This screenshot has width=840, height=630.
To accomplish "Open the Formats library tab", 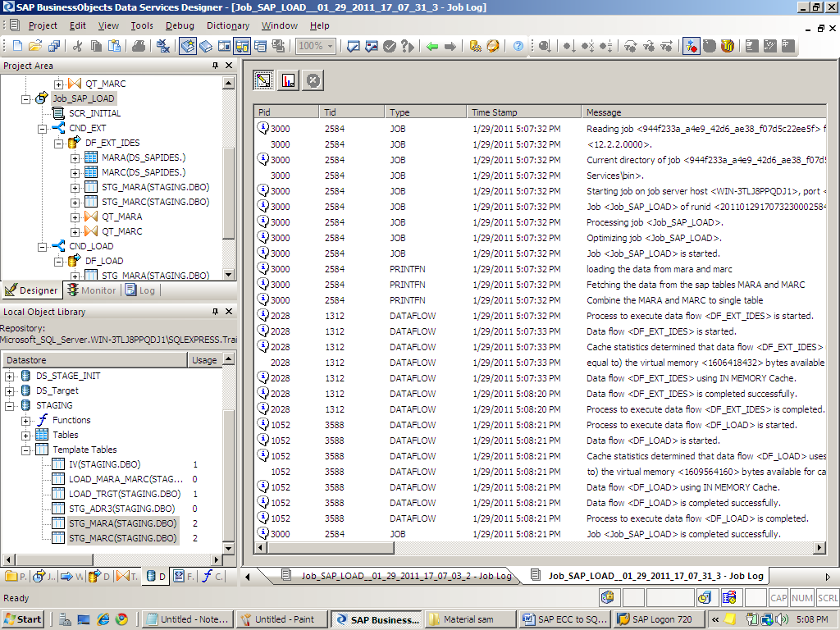I will tap(185, 577).
